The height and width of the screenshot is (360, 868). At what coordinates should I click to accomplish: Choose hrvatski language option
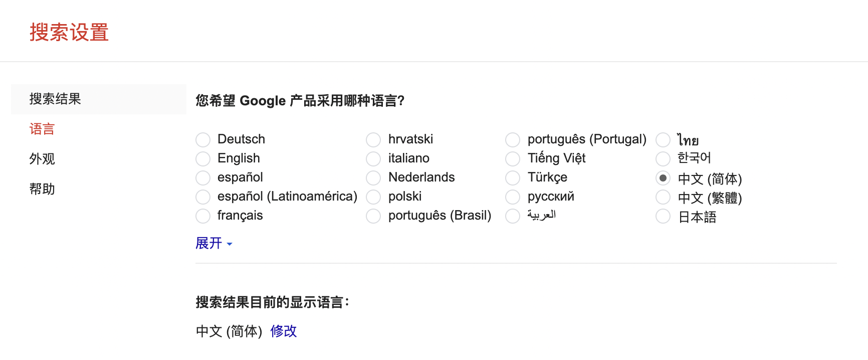point(373,139)
